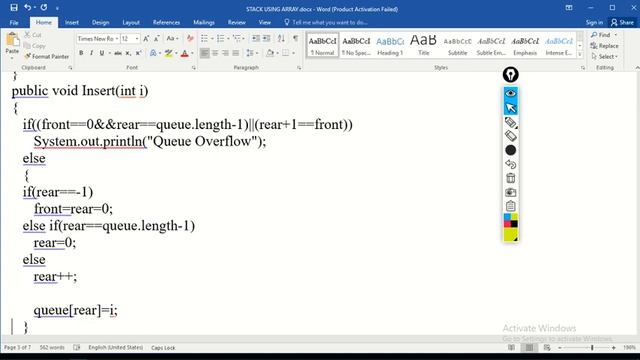Open the font name dropdown

click(x=117, y=39)
